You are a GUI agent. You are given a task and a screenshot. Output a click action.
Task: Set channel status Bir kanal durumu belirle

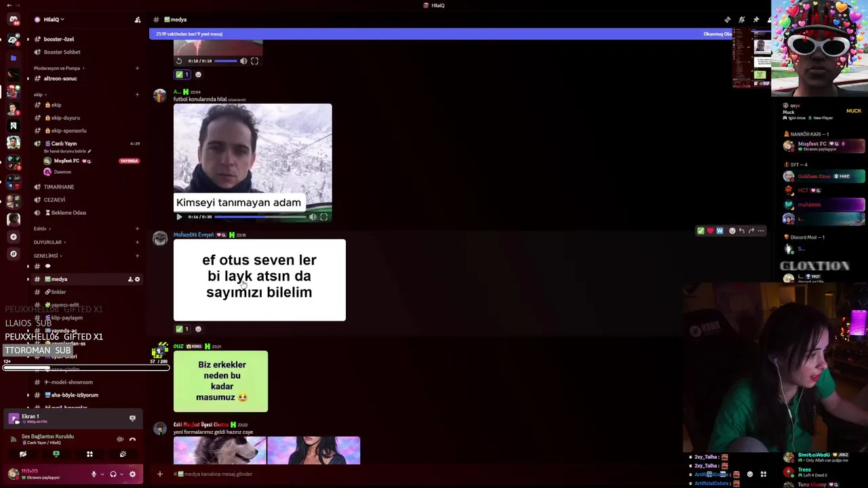coord(66,151)
